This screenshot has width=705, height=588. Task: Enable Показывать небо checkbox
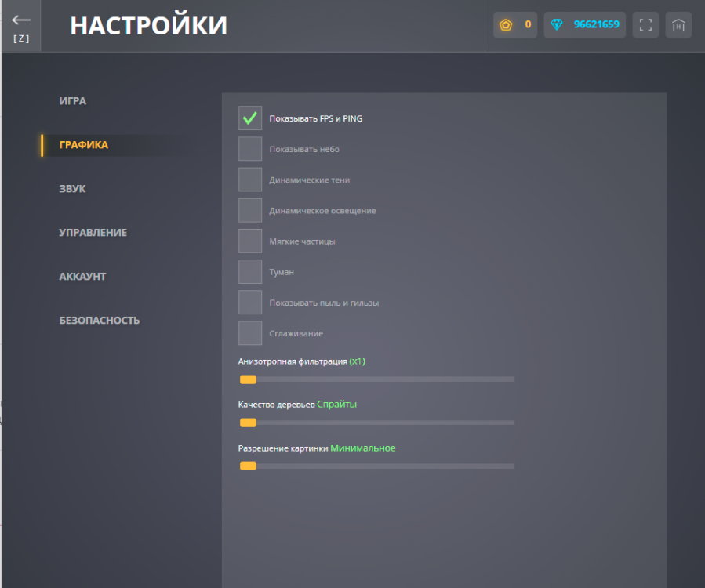coord(250,149)
